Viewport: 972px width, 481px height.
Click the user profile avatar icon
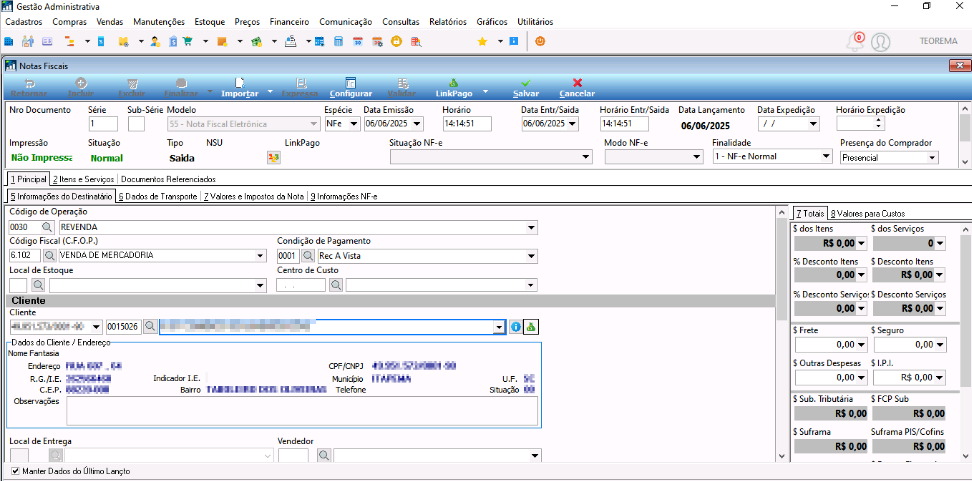click(880, 42)
